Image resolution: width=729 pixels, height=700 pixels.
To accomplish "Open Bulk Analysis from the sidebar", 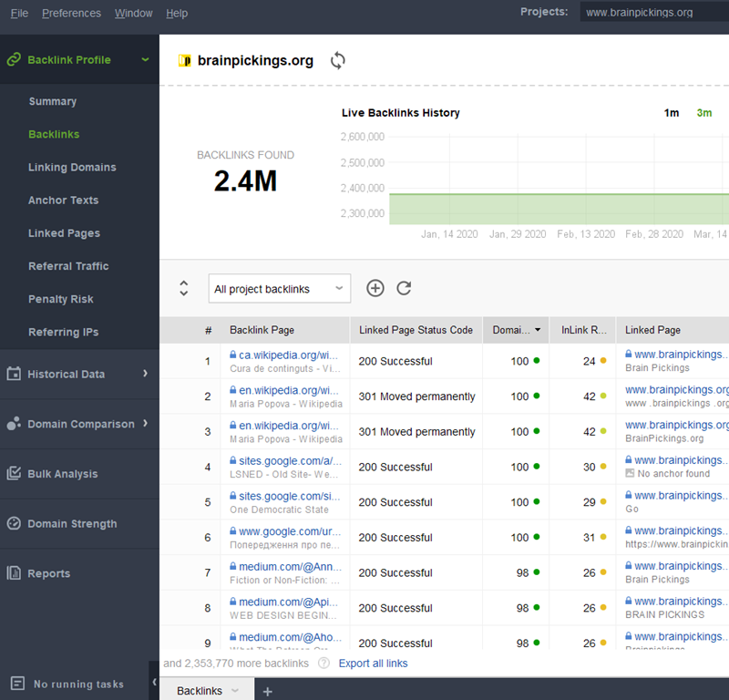I will (x=14, y=473).
